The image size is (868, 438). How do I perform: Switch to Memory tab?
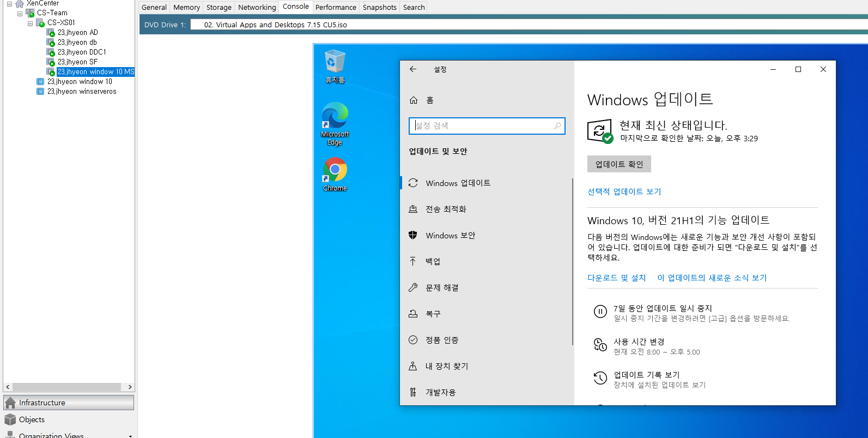(186, 7)
